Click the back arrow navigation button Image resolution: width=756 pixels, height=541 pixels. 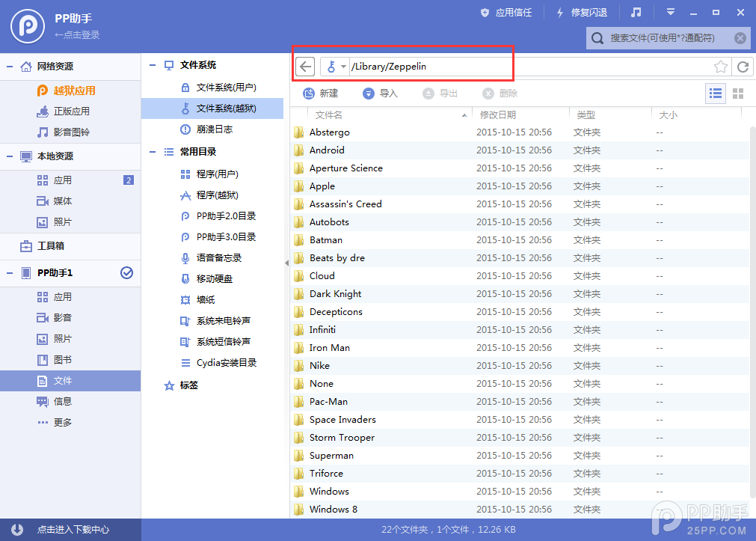(x=305, y=67)
